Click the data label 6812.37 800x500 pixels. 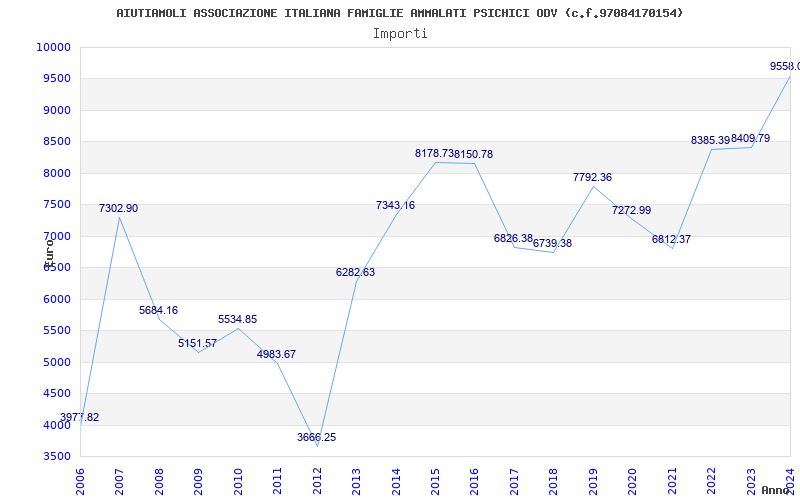(671, 239)
